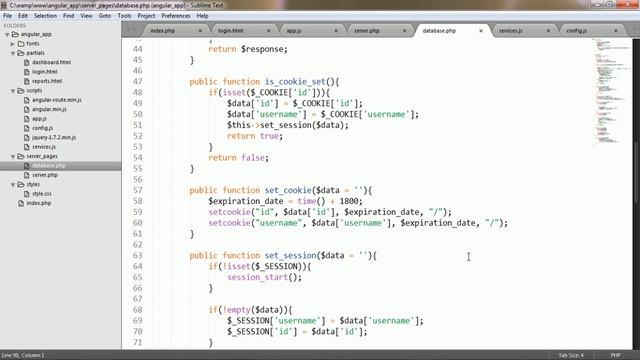The height and width of the screenshot is (360, 640).
Task: Open the Project menu
Action: click(x=146, y=16)
